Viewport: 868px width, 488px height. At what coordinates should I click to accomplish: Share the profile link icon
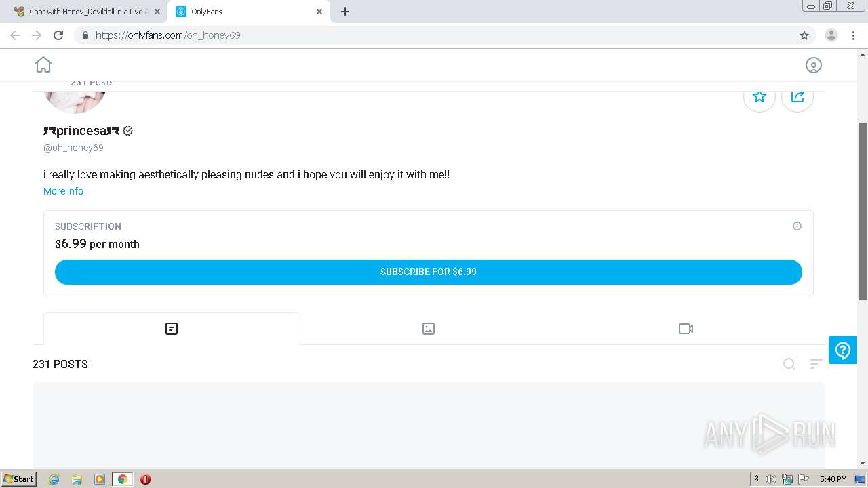pyautogui.click(x=797, y=97)
